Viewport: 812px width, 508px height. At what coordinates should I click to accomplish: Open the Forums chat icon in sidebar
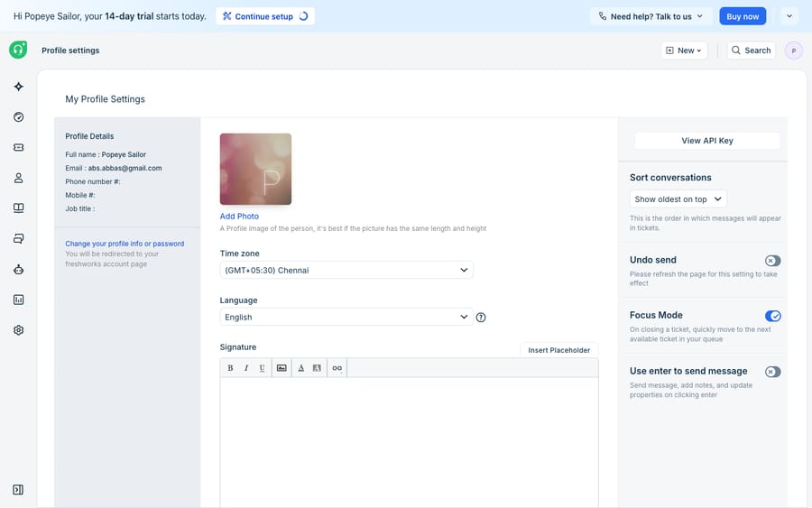(19, 239)
